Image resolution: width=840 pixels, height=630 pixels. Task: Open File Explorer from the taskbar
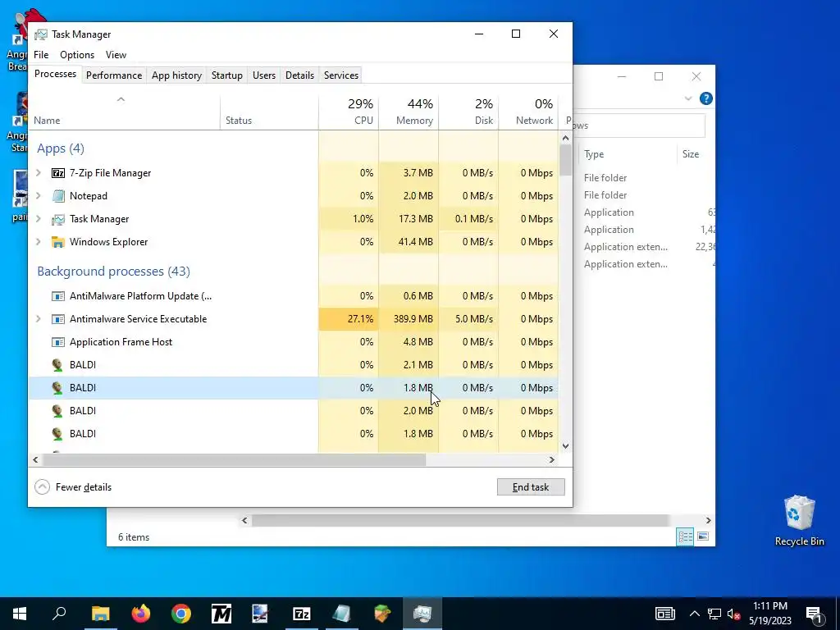(x=100, y=614)
